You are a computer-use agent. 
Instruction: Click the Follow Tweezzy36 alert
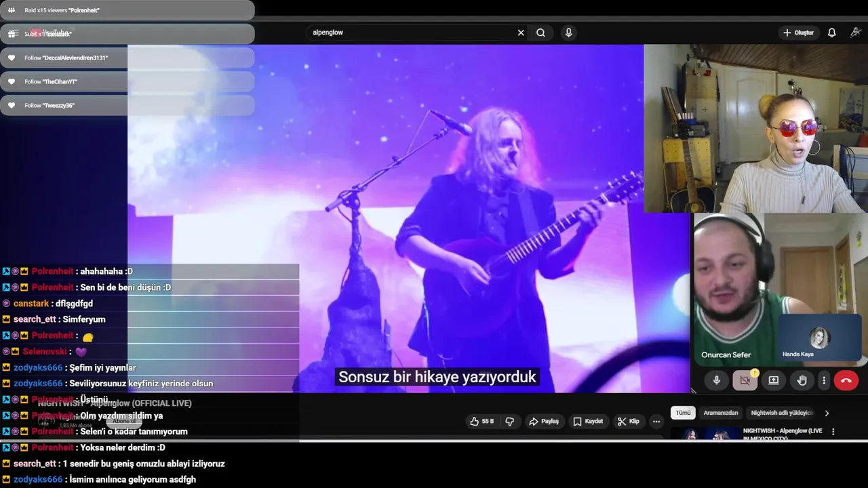[x=127, y=105]
